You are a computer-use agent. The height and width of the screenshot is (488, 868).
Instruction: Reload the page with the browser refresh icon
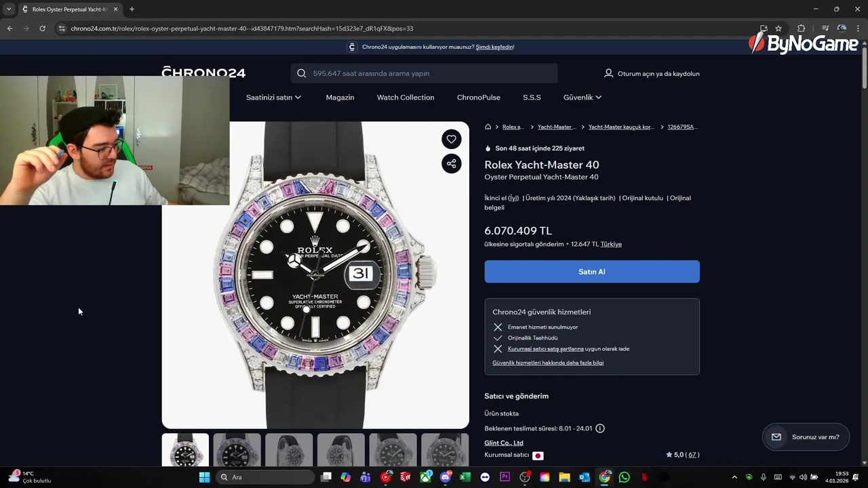(x=42, y=28)
